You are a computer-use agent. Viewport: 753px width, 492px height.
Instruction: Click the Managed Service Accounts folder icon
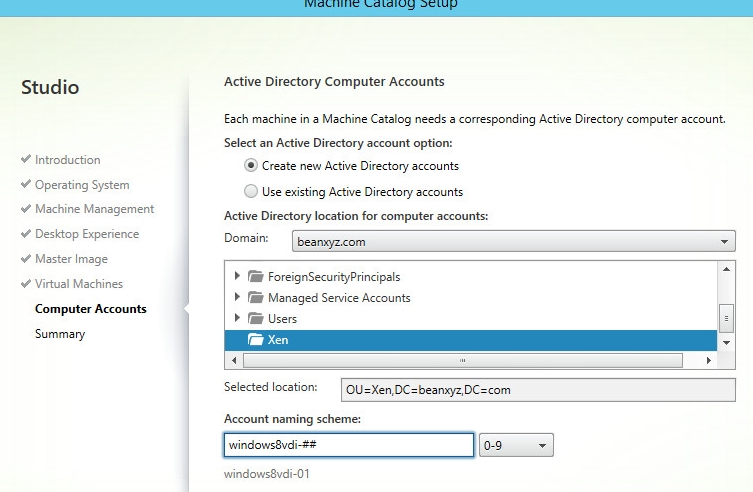(255, 298)
